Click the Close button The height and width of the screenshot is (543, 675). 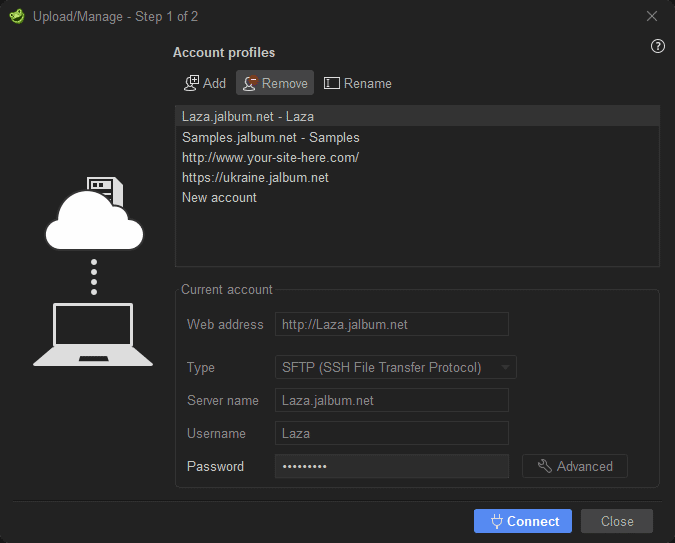click(616, 521)
